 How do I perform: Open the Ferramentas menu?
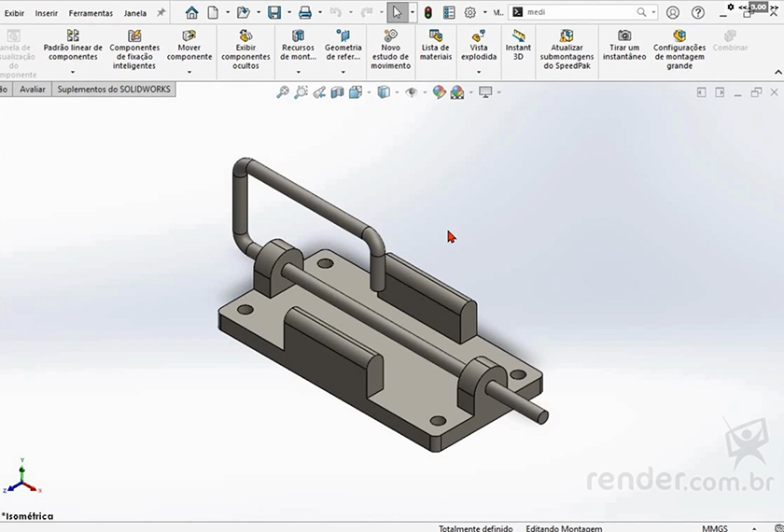coord(91,13)
